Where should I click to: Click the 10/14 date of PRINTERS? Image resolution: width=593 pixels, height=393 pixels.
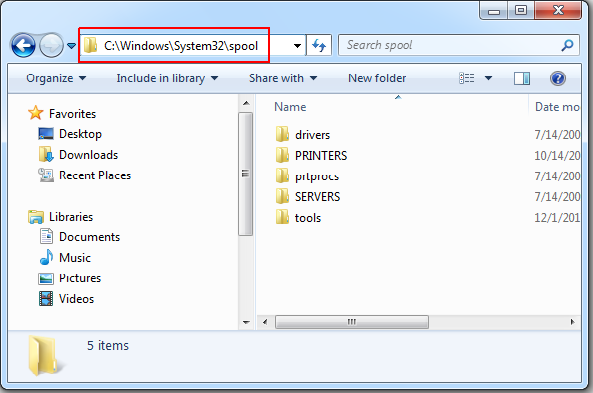tap(557, 155)
